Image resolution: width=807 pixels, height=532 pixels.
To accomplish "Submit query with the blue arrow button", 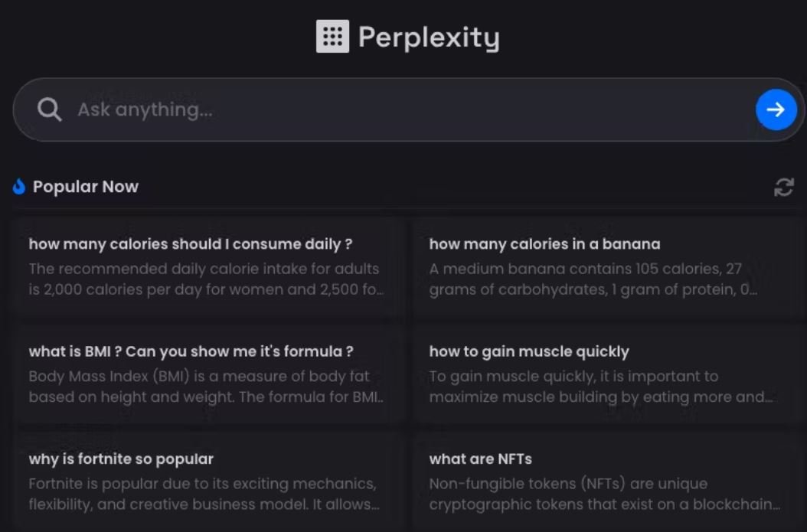I will (776, 109).
